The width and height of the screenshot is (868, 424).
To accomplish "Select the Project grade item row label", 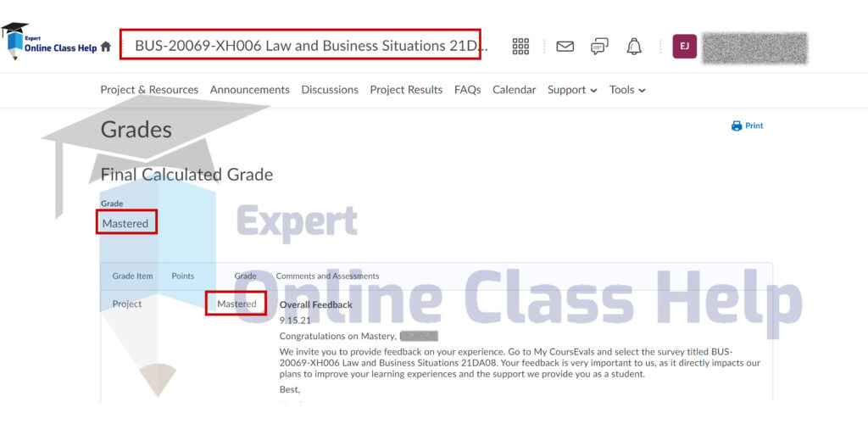I will tap(127, 304).
